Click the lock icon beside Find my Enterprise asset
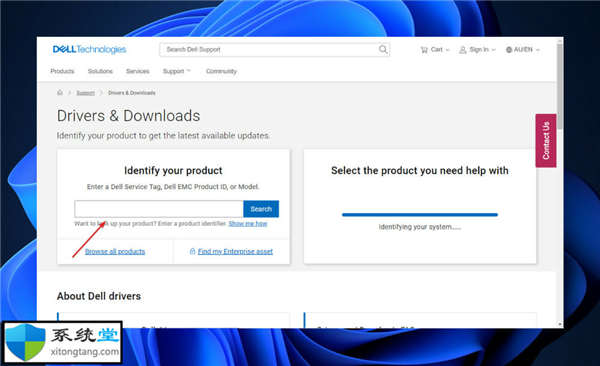The height and width of the screenshot is (366, 600). [192, 251]
